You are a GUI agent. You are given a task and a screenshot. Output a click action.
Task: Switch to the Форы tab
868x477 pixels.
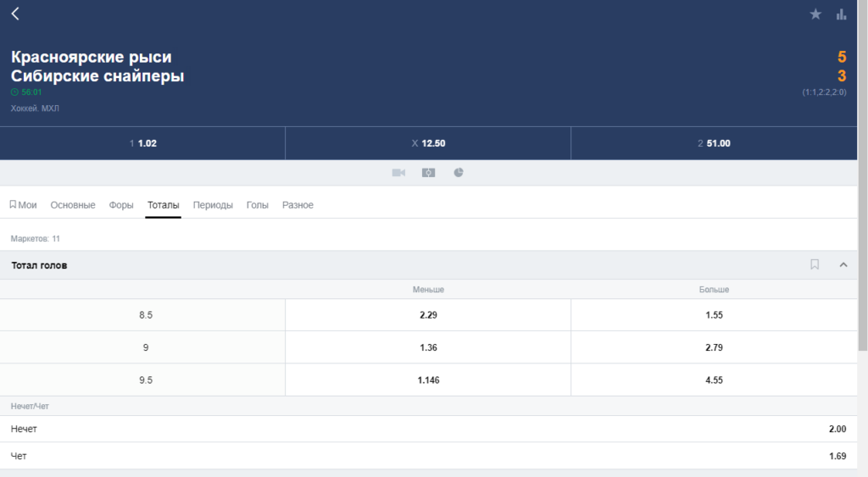120,205
